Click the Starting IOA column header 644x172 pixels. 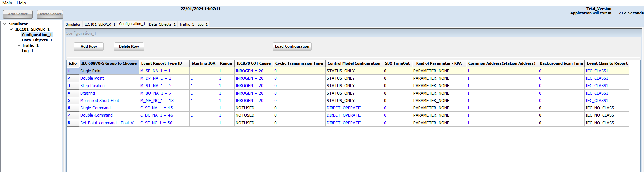[x=203, y=63]
